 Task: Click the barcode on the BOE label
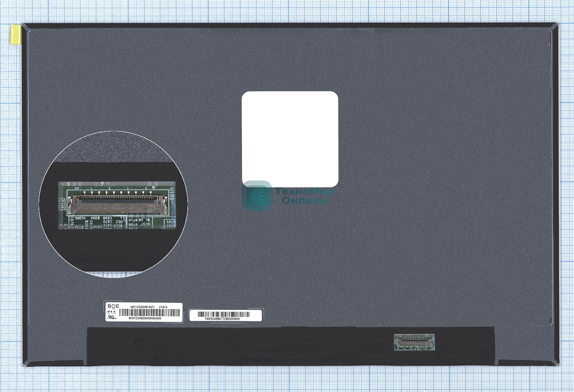pos(150,313)
